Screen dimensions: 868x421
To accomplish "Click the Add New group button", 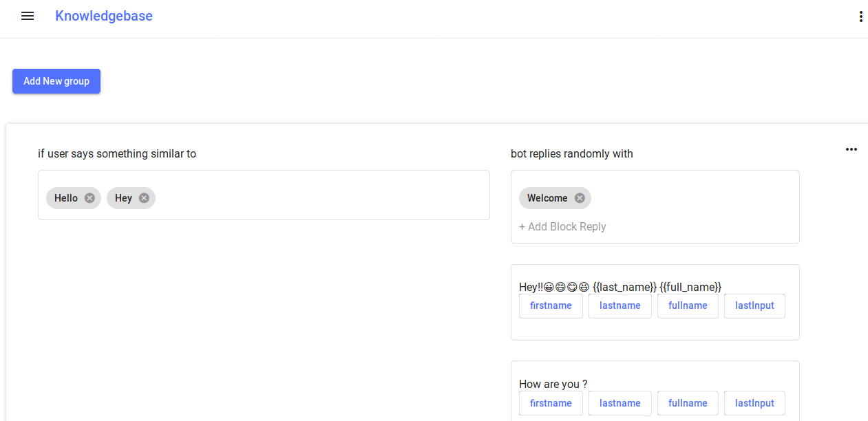I will tap(56, 81).
